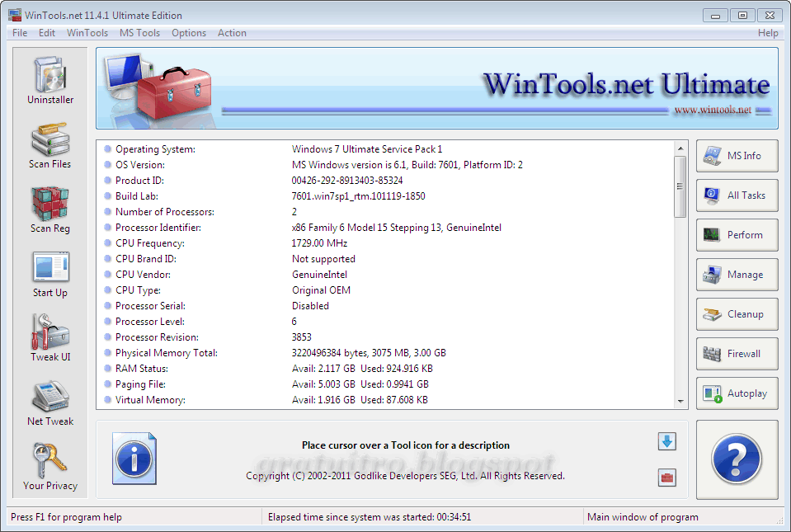791x532 pixels.
Task: Open the Your Privacy tool
Action: [50, 467]
